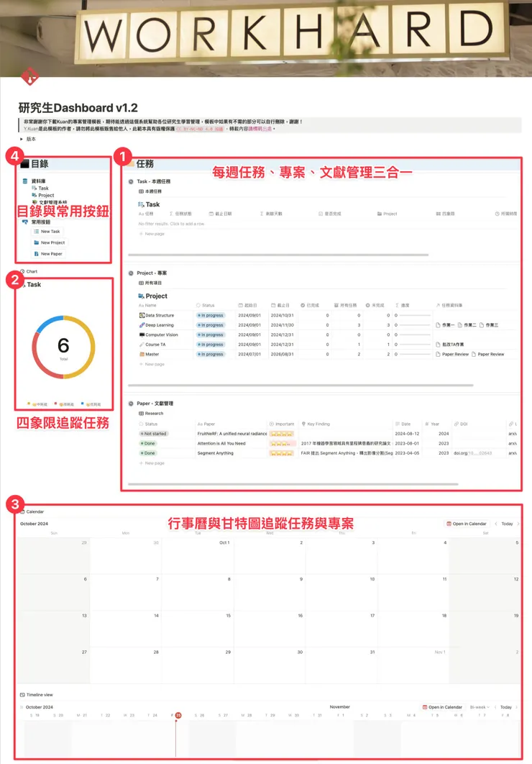The image size is (532, 764).
Task: Open the 作業三 task page
Action: [489, 325]
